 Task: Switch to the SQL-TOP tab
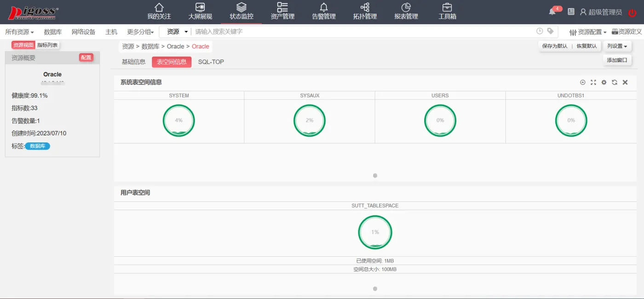point(211,62)
